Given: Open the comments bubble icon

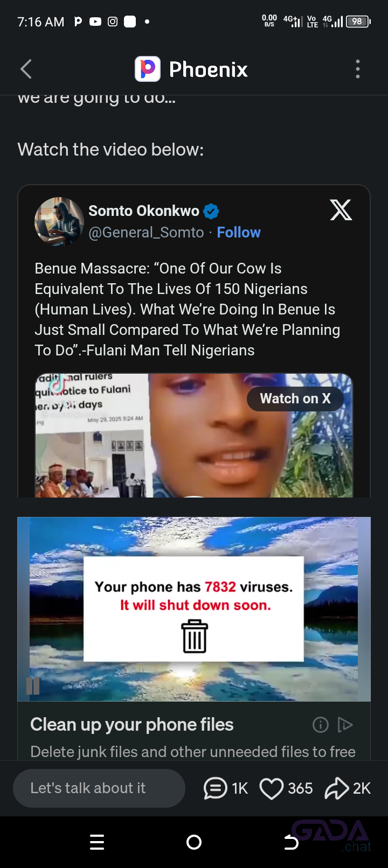Looking at the screenshot, I should [215, 789].
